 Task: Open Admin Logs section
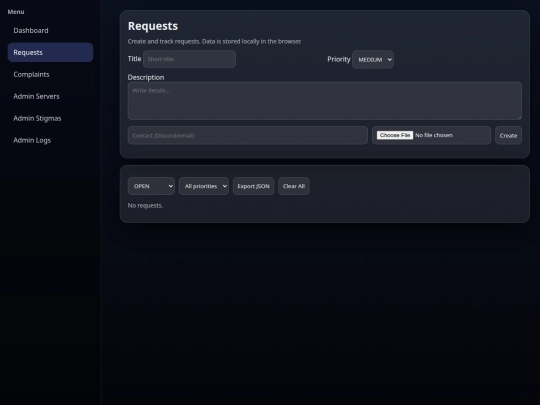click(50, 141)
